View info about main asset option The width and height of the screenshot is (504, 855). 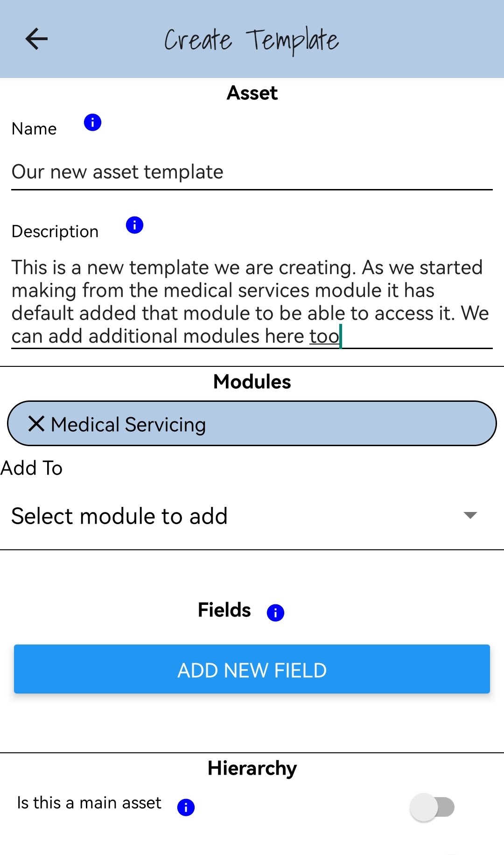186,807
